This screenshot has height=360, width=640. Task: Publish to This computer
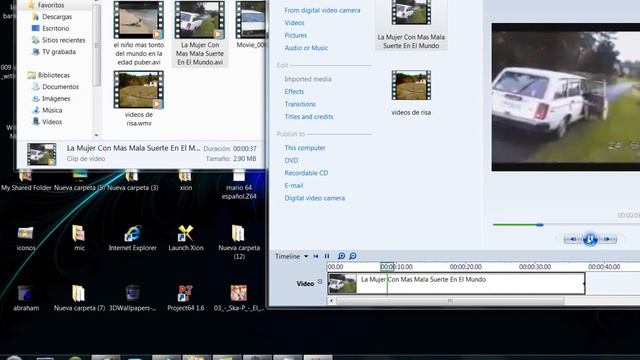305,148
